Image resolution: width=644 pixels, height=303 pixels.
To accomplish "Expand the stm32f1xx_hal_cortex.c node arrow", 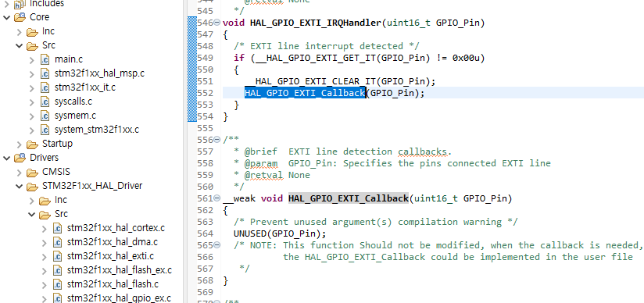I will [45, 228].
